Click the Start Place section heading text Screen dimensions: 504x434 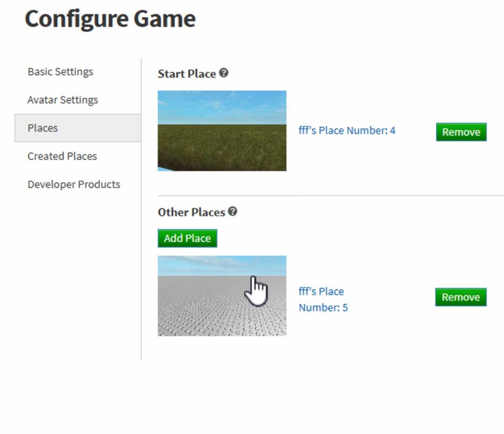point(187,74)
